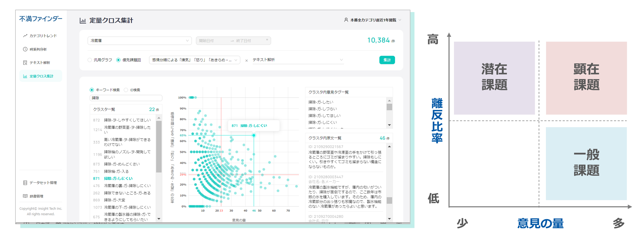Image resolution: width=644 pixels, height=237 pixels.
Task: Expand the 感情分類 axis dropdown
Action: pyautogui.click(x=195, y=60)
